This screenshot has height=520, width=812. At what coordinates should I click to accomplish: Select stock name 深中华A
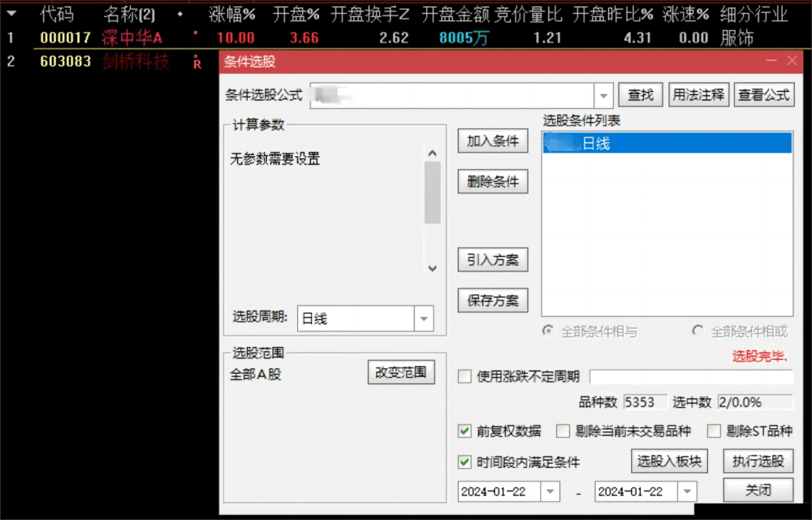[132, 38]
